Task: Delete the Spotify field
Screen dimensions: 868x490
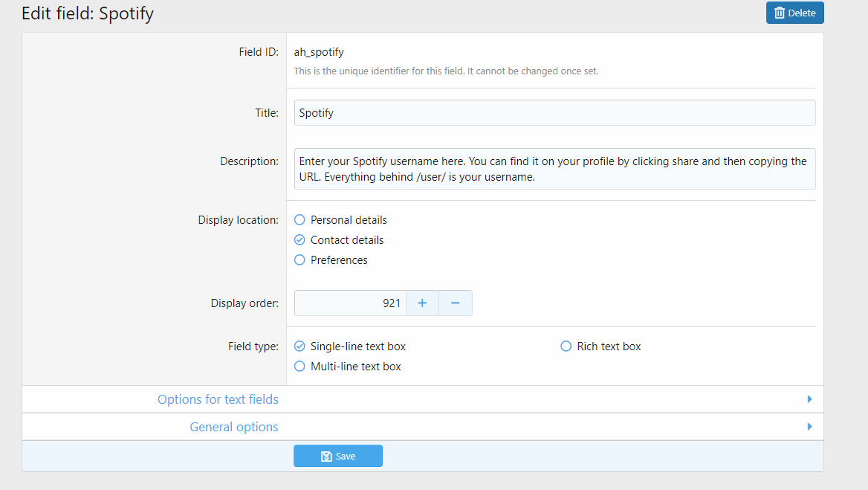Action: tap(795, 13)
